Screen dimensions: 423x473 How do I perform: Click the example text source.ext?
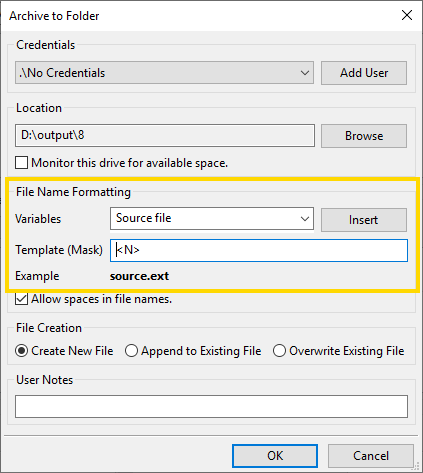coord(139,276)
